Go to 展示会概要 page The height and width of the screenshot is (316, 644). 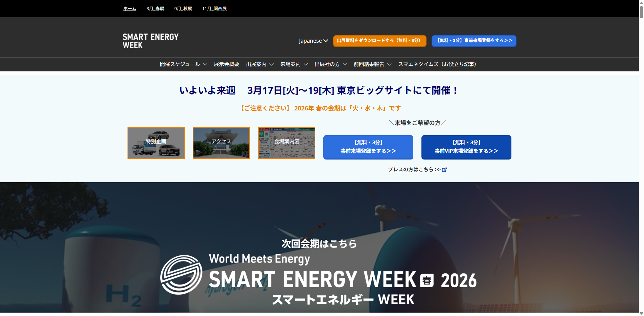point(227,64)
